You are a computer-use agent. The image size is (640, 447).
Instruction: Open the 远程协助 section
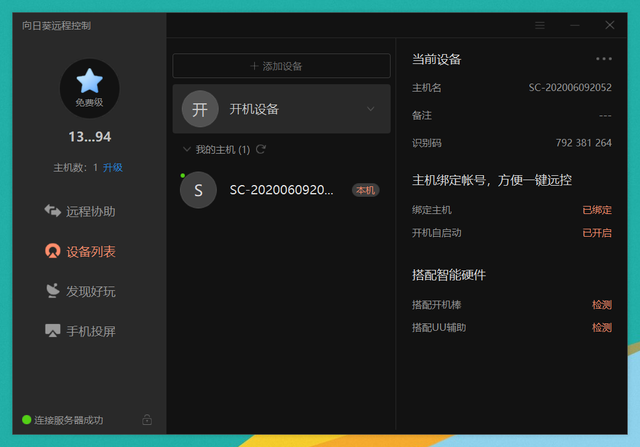click(80, 211)
